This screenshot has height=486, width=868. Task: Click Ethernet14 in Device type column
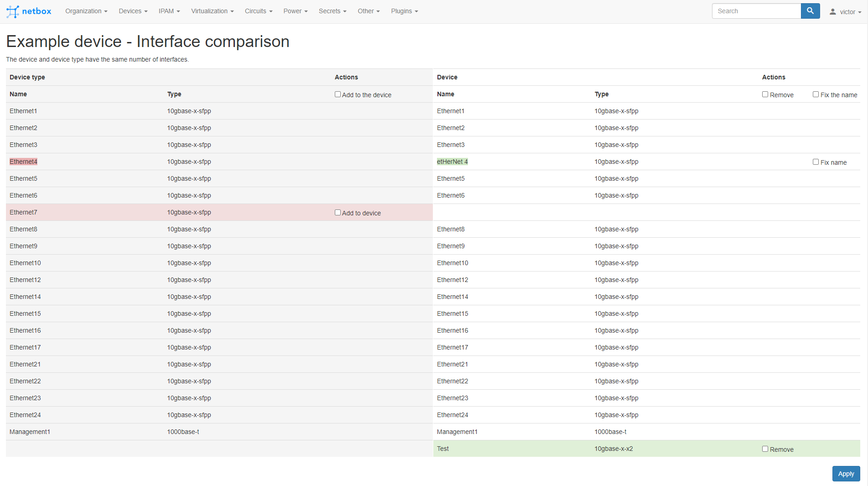(x=25, y=297)
